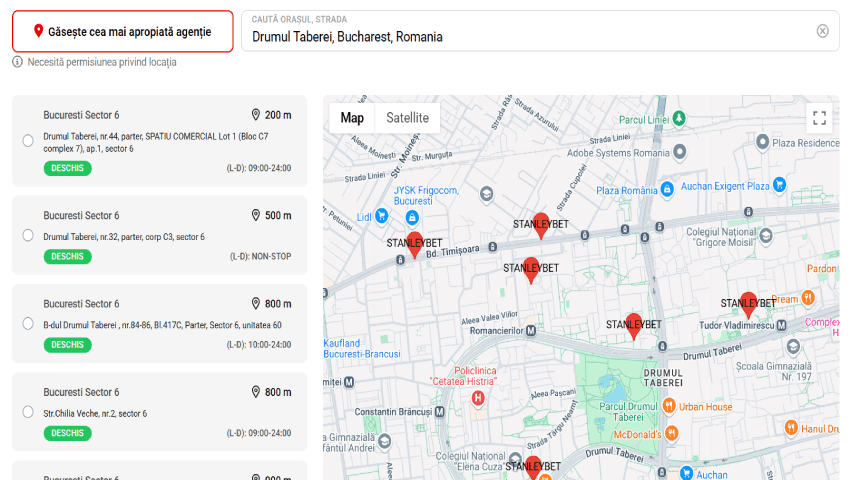Select the Map view tab
This screenshot has height=480, width=850.
tap(352, 118)
